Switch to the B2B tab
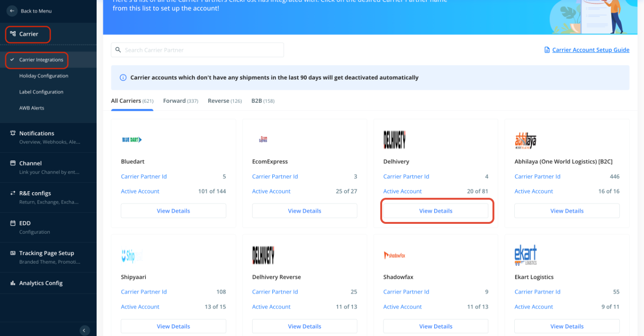Viewport: 644px width, 336px height. pos(263,101)
